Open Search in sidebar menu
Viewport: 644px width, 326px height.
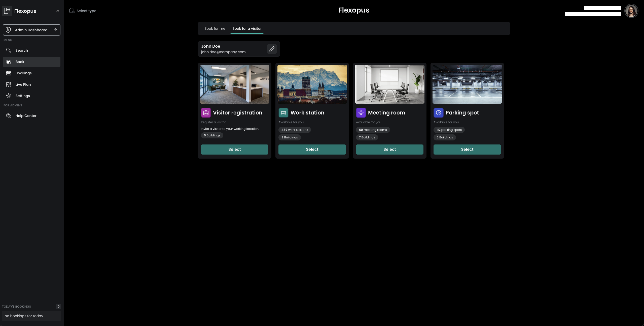point(22,50)
